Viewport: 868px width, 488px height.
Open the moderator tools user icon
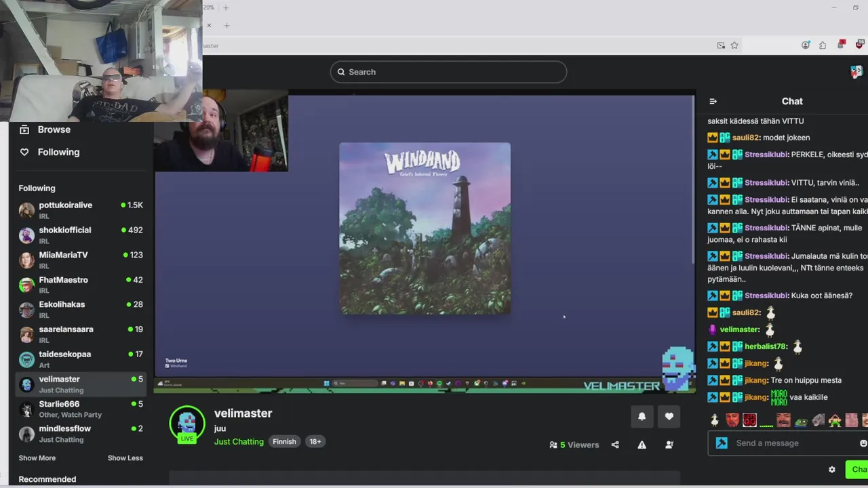(x=669, y=445)
